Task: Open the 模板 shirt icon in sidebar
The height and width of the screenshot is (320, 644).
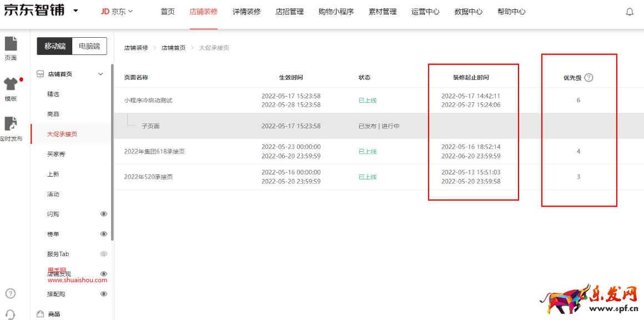Action: (11, 84)
